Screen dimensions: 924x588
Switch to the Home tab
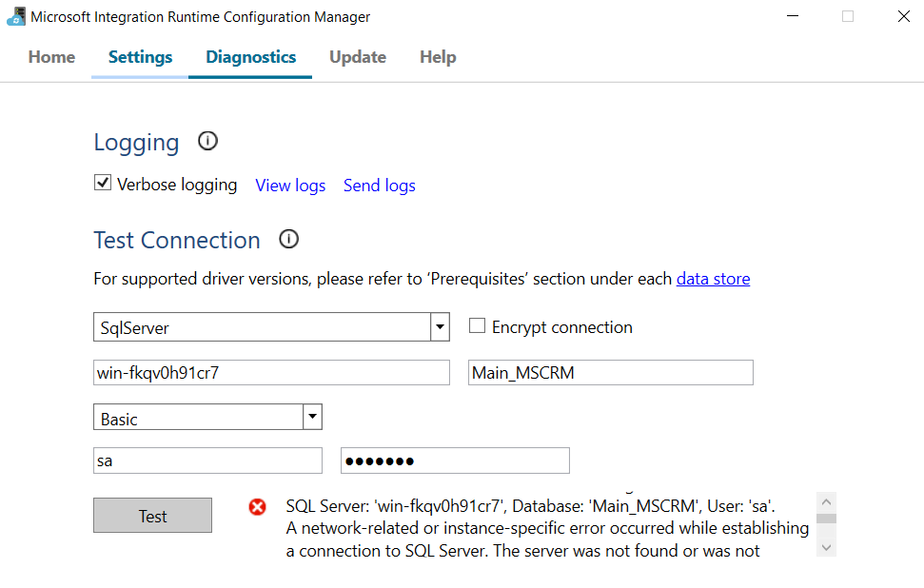point(51,57)
